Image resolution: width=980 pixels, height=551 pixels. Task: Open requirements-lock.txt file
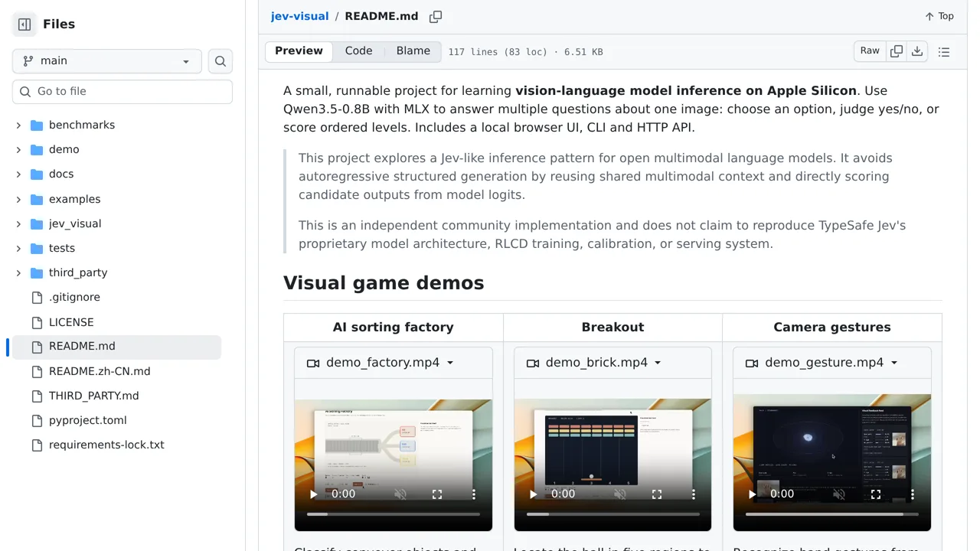pos(106,445)
